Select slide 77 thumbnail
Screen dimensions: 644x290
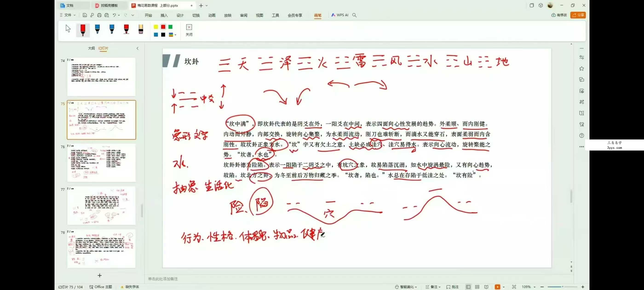point(101,206)
